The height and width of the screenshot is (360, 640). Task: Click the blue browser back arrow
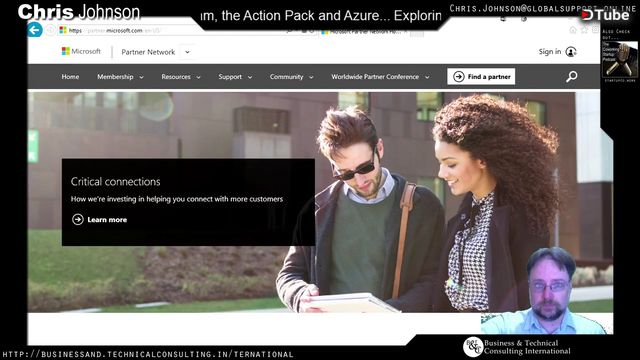tap(35, 30)
